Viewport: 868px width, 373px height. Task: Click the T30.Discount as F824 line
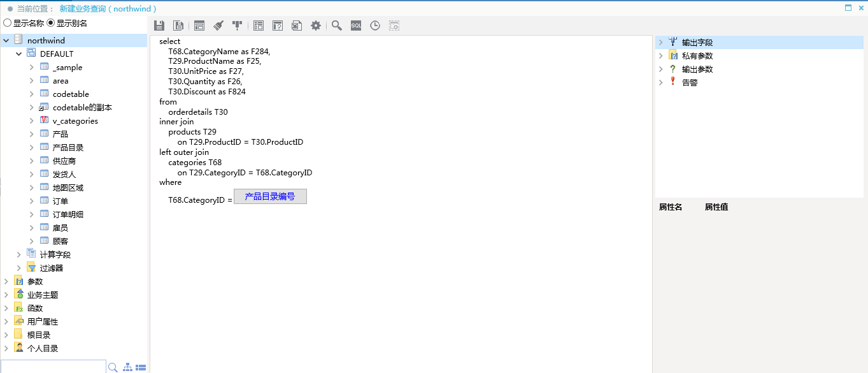(x=207, y=92)
